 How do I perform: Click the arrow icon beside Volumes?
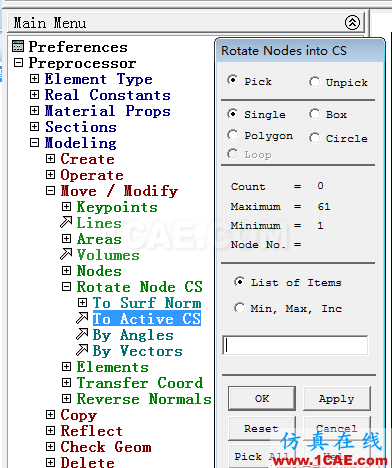(x=66, y=254)
